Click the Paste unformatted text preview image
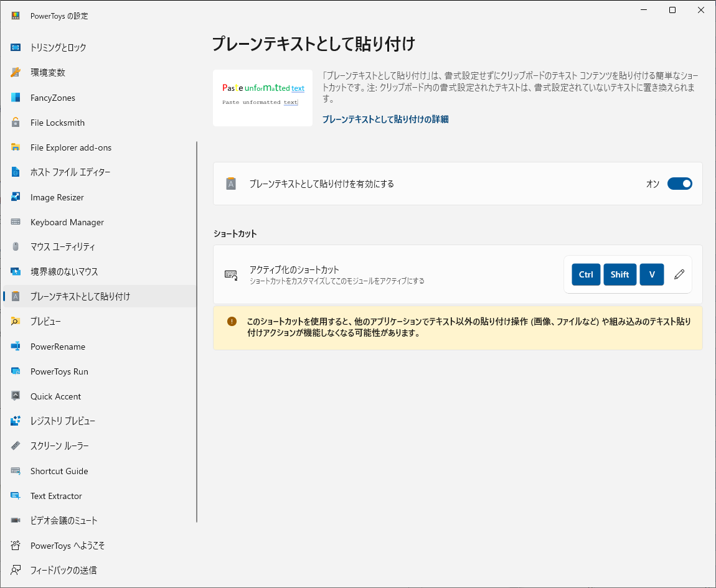The height and width of the screenshot is (588, 716). coord(263,98)
